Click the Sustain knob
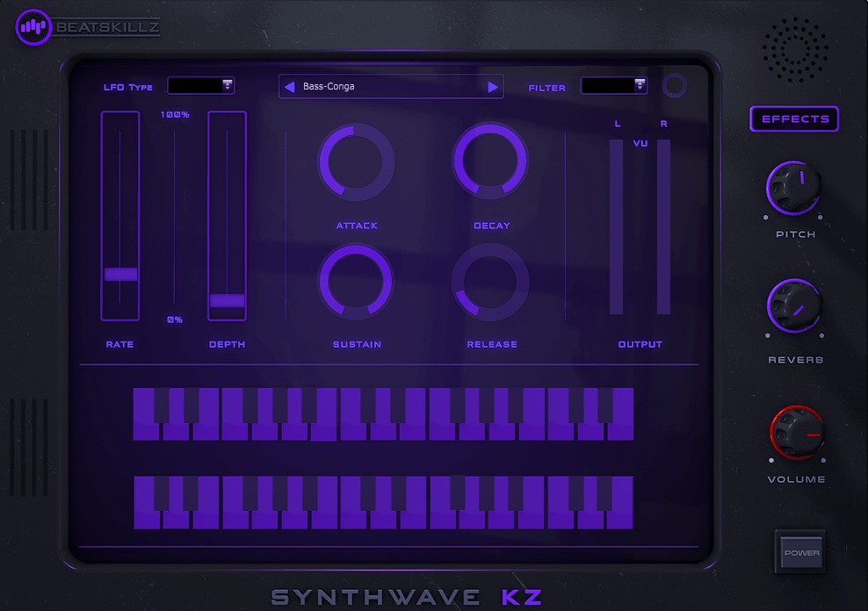 point(356,281)
